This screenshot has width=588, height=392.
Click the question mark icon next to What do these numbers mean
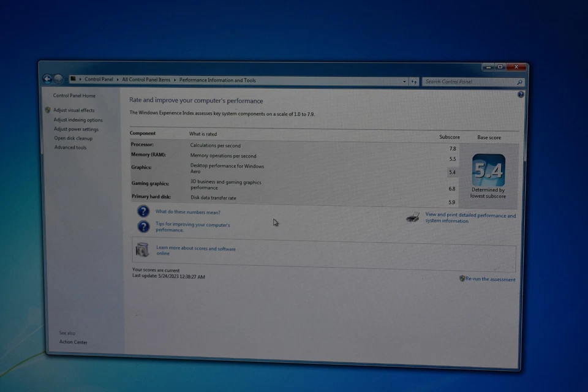[143, 211]
